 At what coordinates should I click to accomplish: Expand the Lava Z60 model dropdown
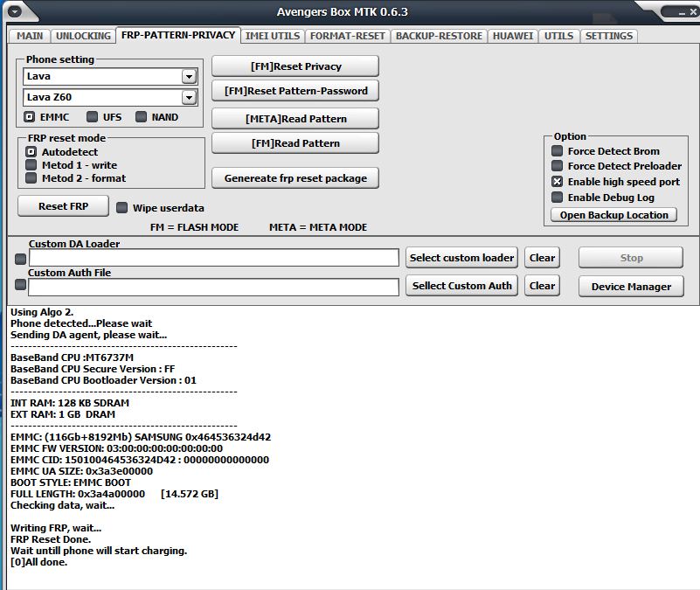tap(189, 97)
